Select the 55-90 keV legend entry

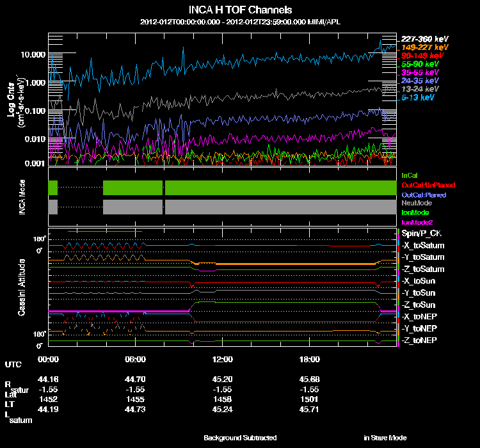point(420,65)
